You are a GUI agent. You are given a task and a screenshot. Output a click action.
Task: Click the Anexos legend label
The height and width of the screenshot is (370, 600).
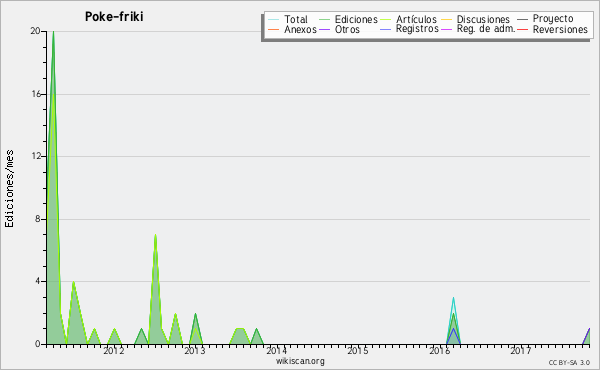click(300, 29)
